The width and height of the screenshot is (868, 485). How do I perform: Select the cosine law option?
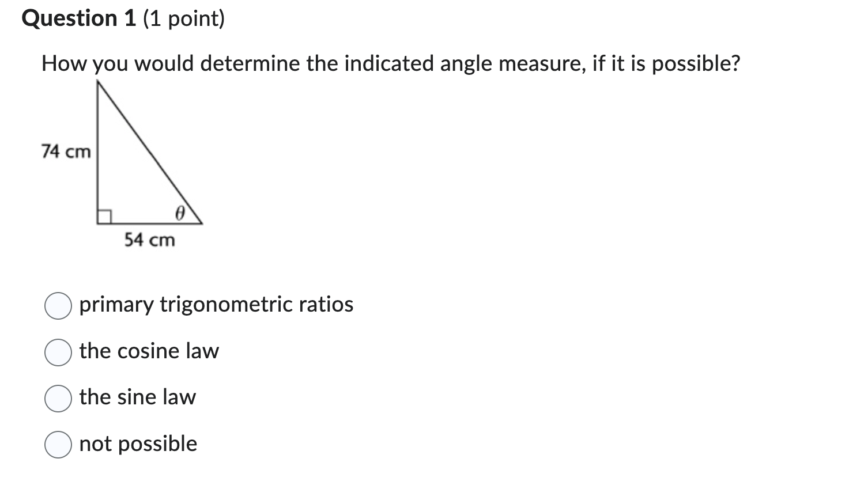[x=58, y=352]
